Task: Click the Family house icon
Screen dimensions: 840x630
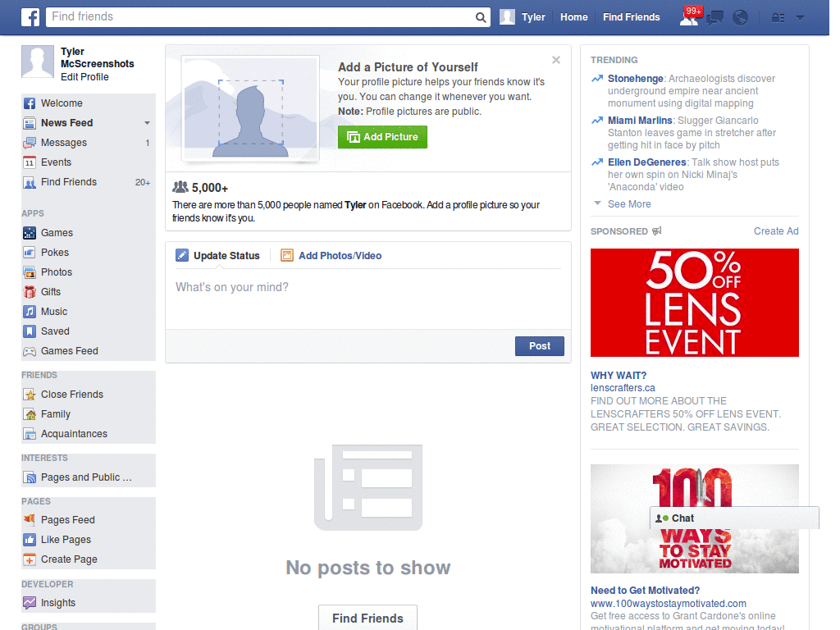Action: coord(30,414)
